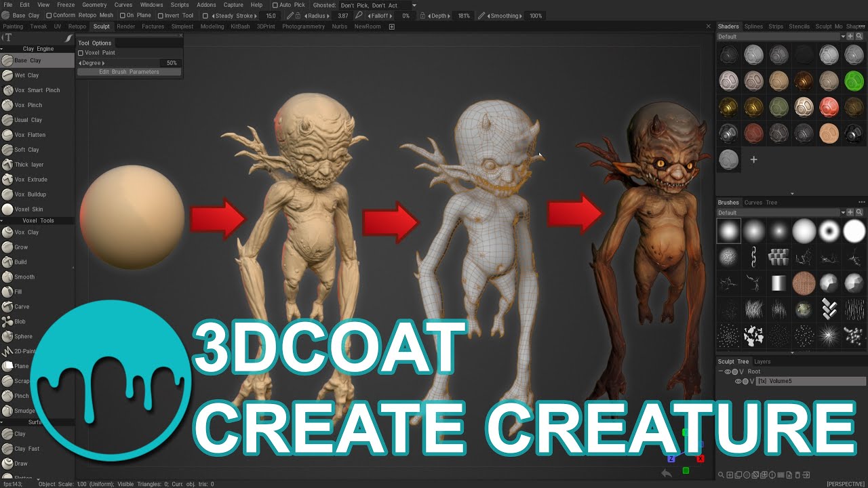Enable the Voxel Paint checkbox
Viewport: 868px width, 488px height.
[81, 53]
